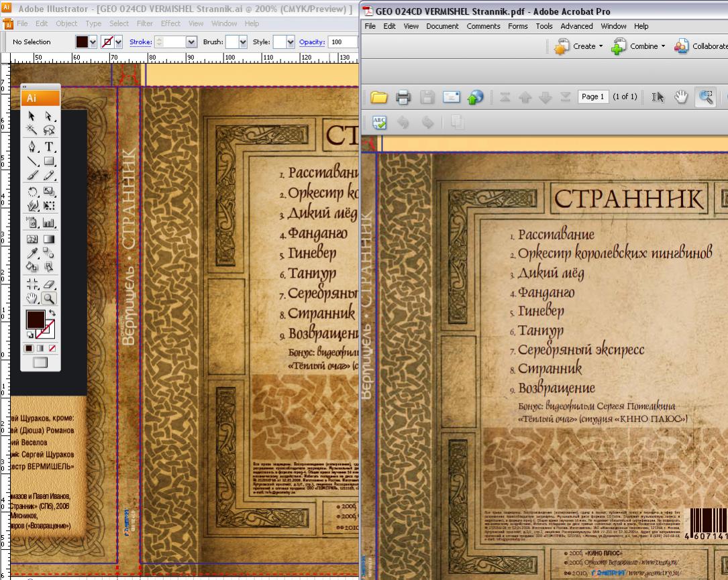Expand the Stroke weight dropdown
The image size is (728, 580).
click(x=191, y=42)
